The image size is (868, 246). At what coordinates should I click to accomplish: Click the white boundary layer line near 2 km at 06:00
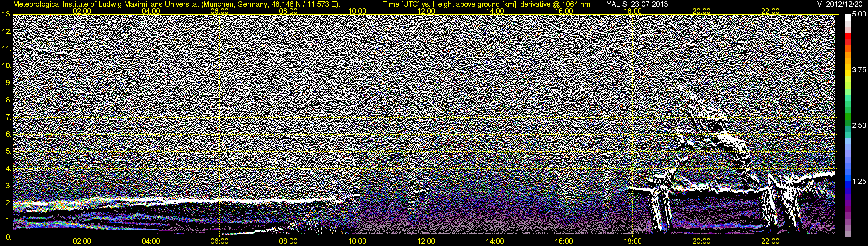[x=219, y=200]
